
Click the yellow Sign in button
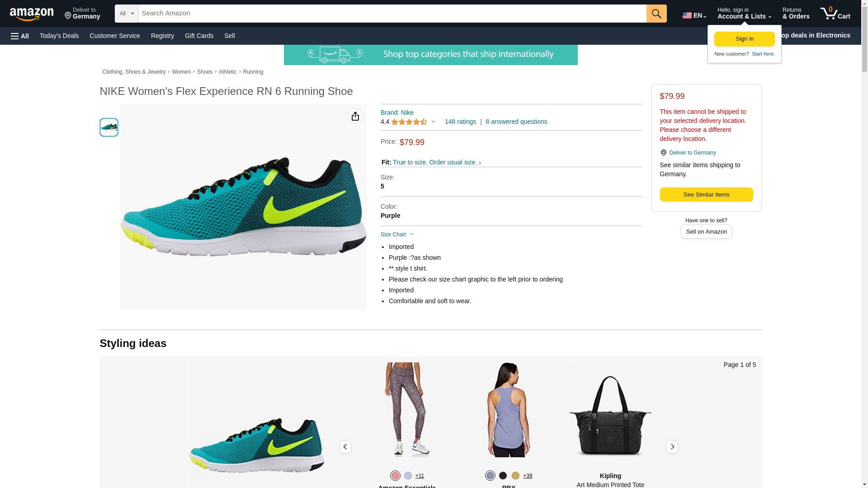tap(744, 39)
